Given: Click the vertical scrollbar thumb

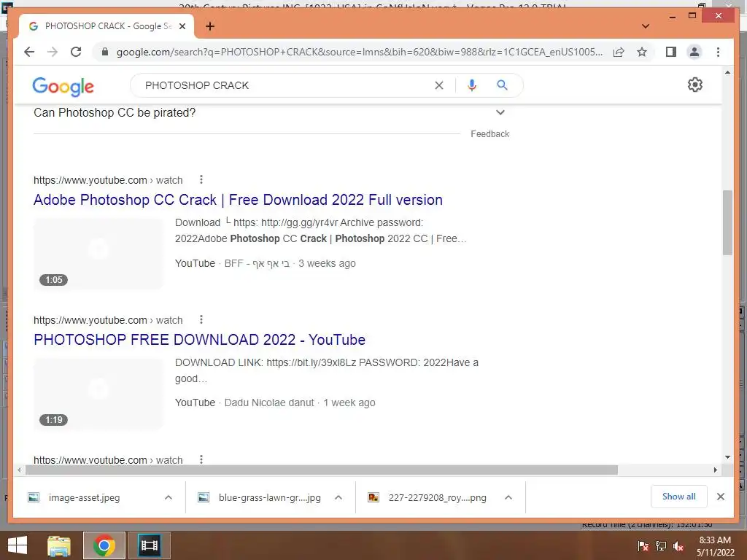Looking at the screenshot, I should point(727,222).
